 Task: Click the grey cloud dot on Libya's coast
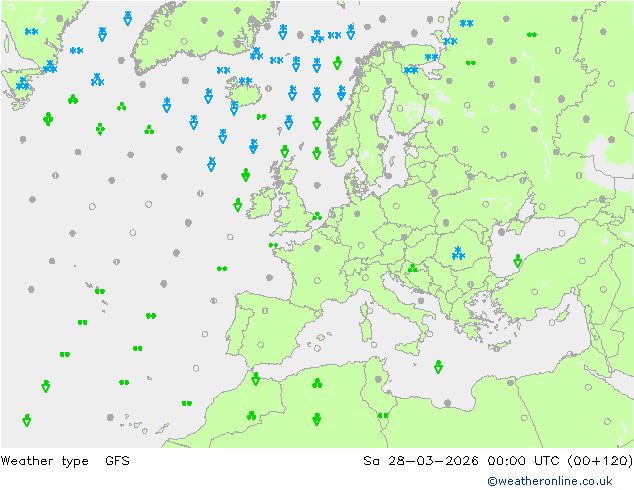point(447,403)
